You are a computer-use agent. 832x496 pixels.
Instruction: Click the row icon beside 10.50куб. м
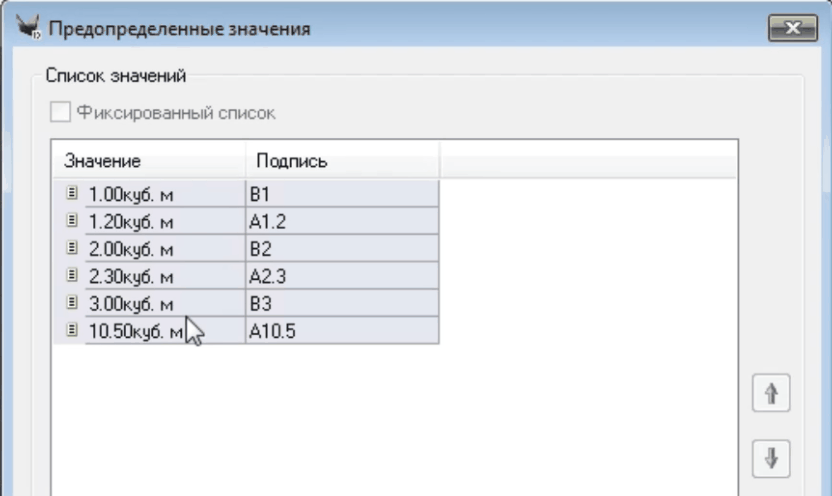coord(72,330)
